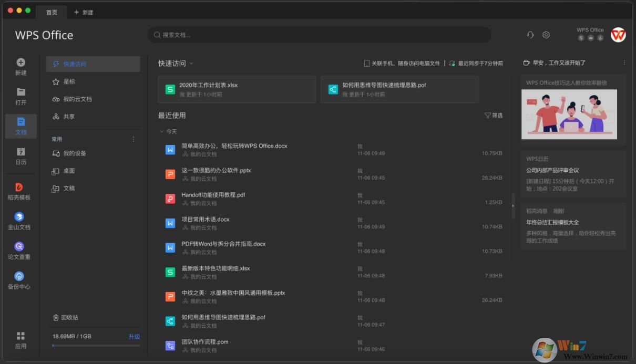
Task: Click the flowchart icon for 团队协作流程.pom
Action: 170,346
